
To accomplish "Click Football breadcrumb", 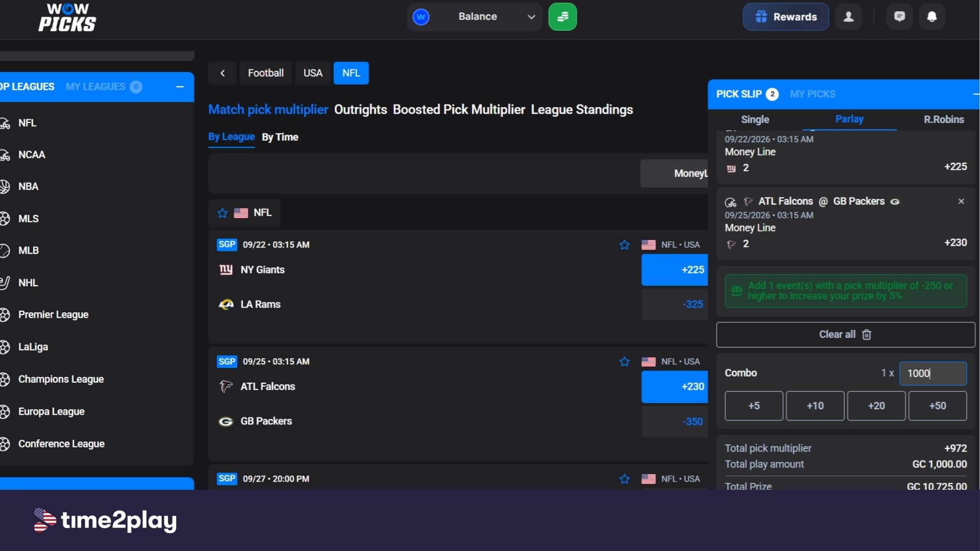I will tap(266, 73).
